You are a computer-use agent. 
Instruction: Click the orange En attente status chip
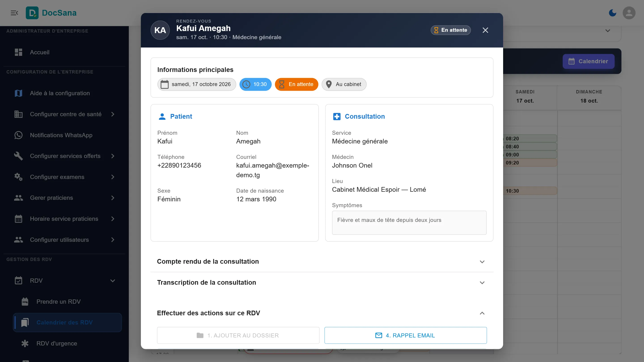pos(296,84)
